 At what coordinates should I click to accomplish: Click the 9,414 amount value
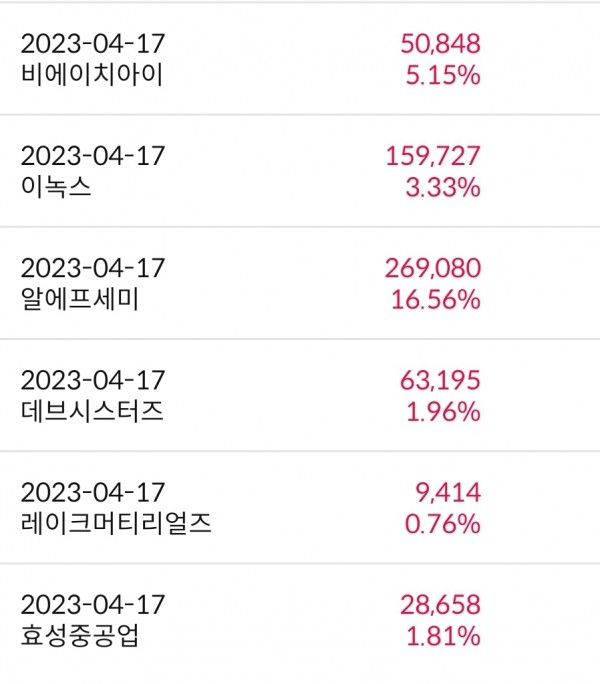(x=446, y=493)
